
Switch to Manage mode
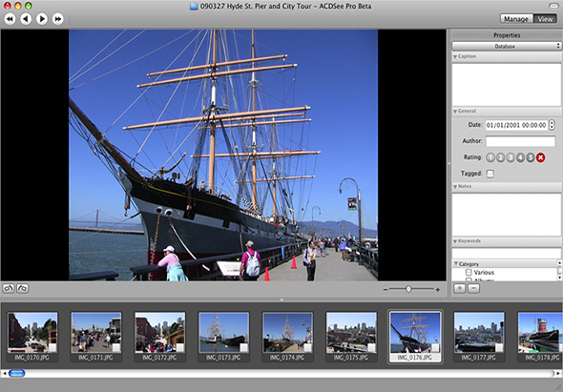pos(516,19)
